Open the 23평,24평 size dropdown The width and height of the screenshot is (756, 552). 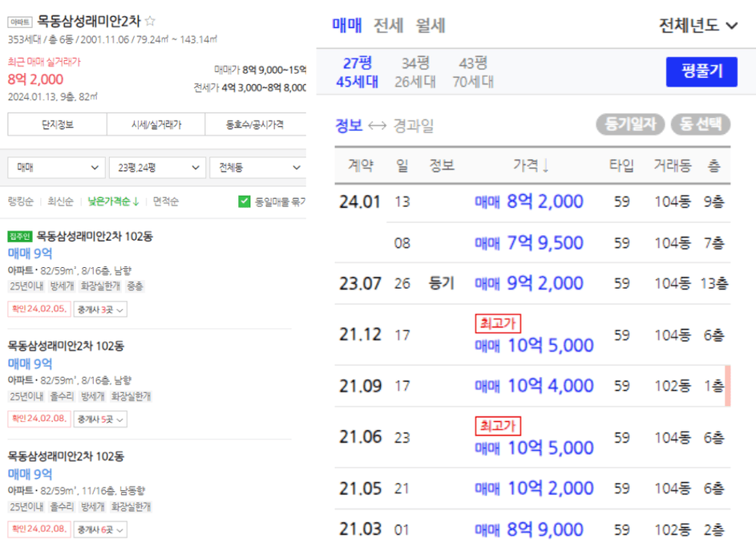click(158, 168)
